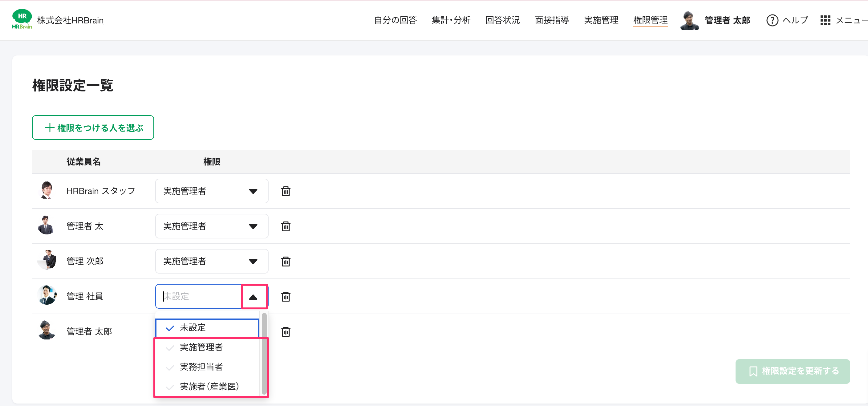The height and width of the screenshot is (406, 868).
Task: Delete 管理者 太郎 row via trash icon
Action: 286,331
